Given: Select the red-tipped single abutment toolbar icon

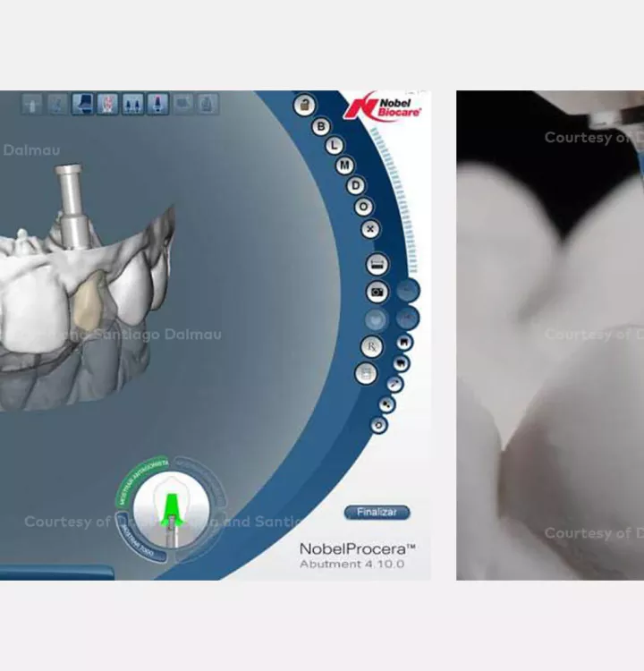Looking at the screenshot, I should point(158,104).
